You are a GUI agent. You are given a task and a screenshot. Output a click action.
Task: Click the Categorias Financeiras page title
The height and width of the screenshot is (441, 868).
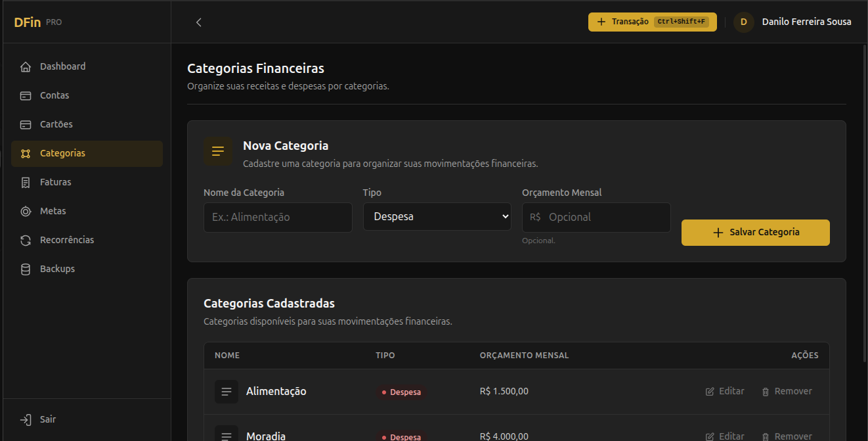(x=255, y=68)
